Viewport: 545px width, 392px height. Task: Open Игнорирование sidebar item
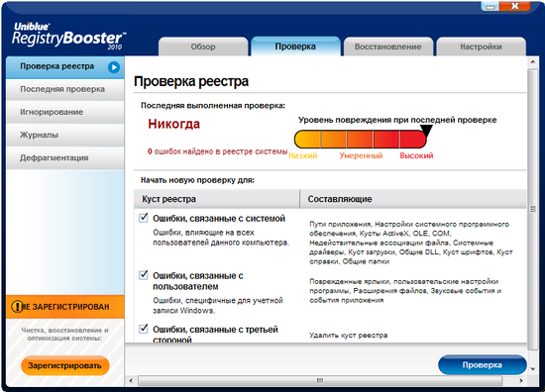point(65,112)
